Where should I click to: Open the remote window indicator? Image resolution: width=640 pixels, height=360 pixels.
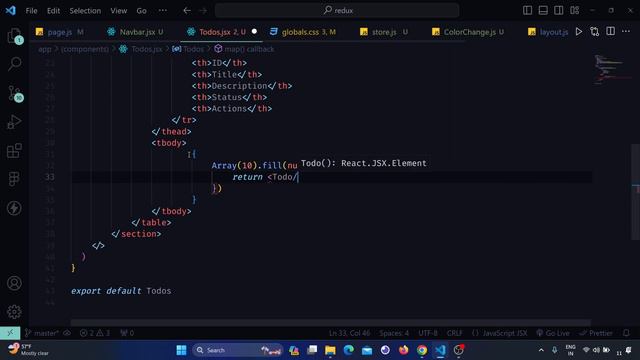(x=10, y=333)
